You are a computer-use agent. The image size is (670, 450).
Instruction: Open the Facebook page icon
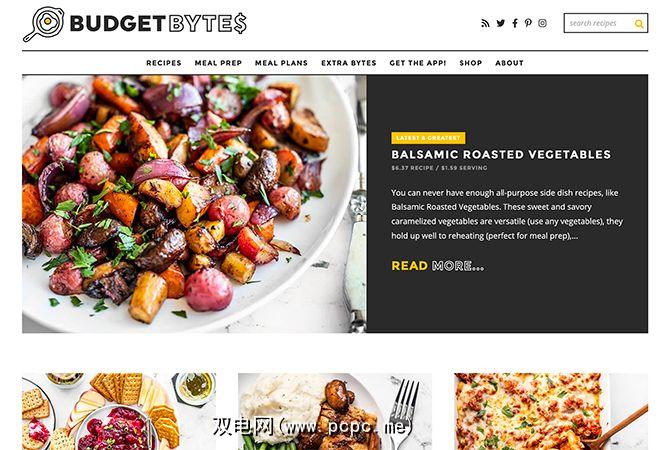pos(515,23)
